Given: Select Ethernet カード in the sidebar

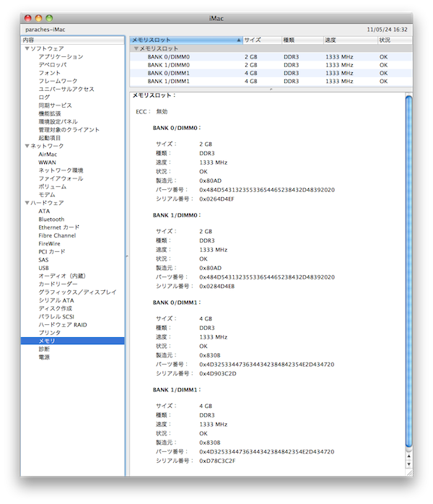Looking at the screenshot, I should click(x=58, y=227).
